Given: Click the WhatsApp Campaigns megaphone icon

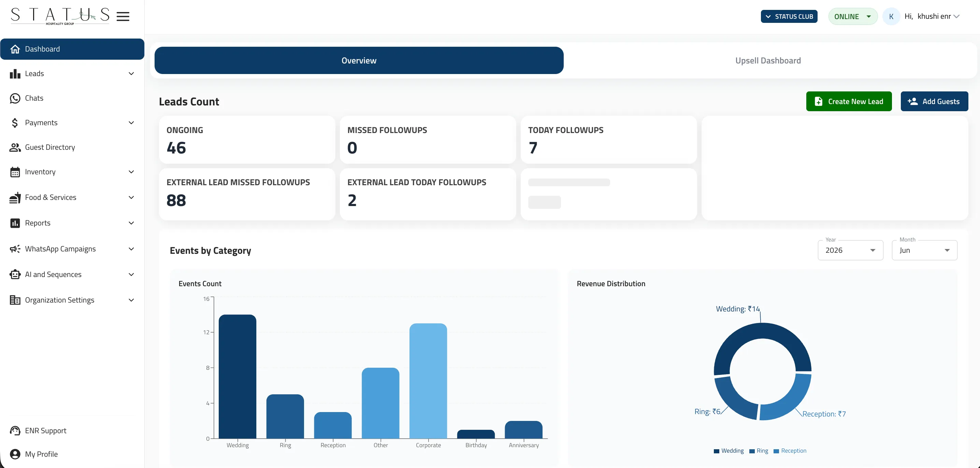Looking at the screenshot, I should click(15, 249).
